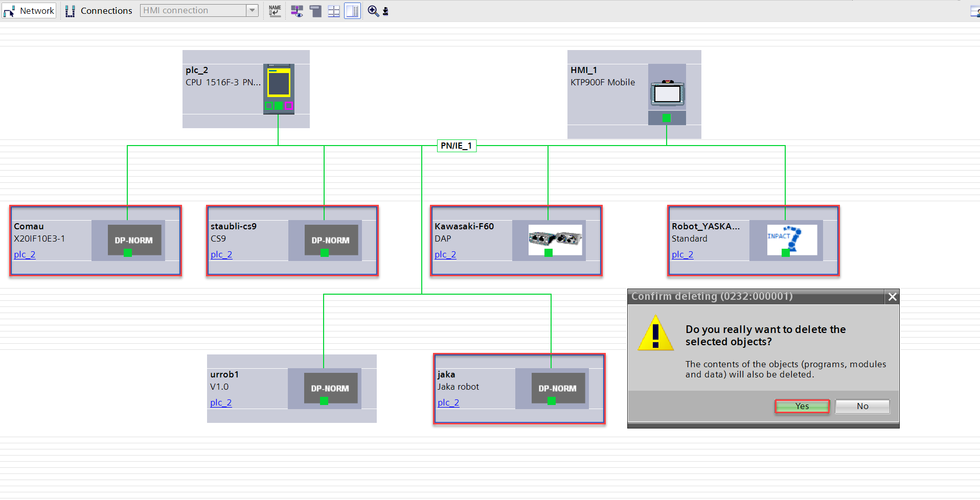Image resolution: width=980 pixels, height=500 pixels.
Task: Activate the Network mode button
Action: [x=29, y=11]
